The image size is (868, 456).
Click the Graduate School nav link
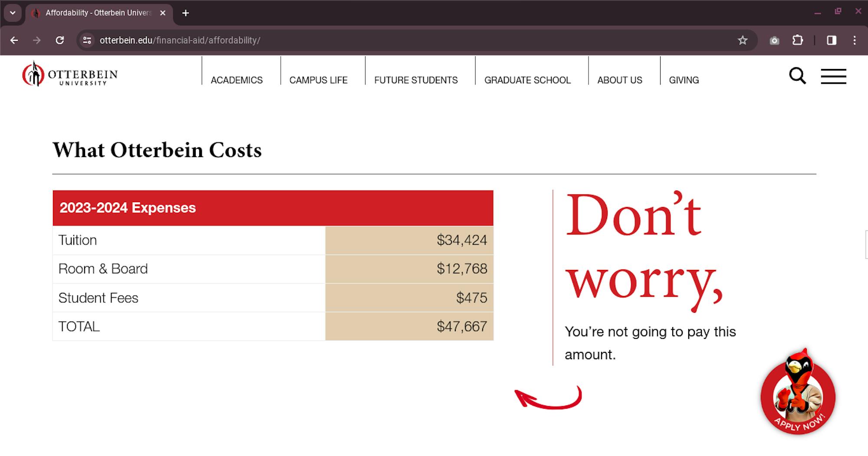(527, 80)
